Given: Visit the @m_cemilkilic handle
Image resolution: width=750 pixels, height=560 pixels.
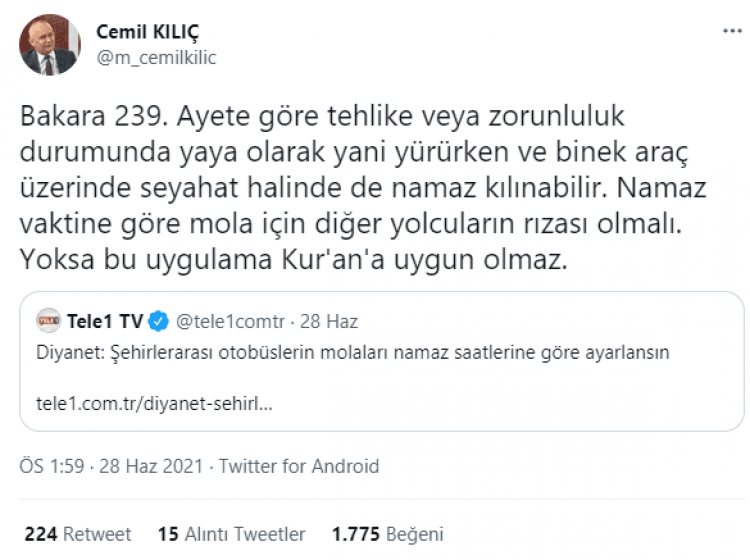Looking at the screenshot, I should [156, 57].
